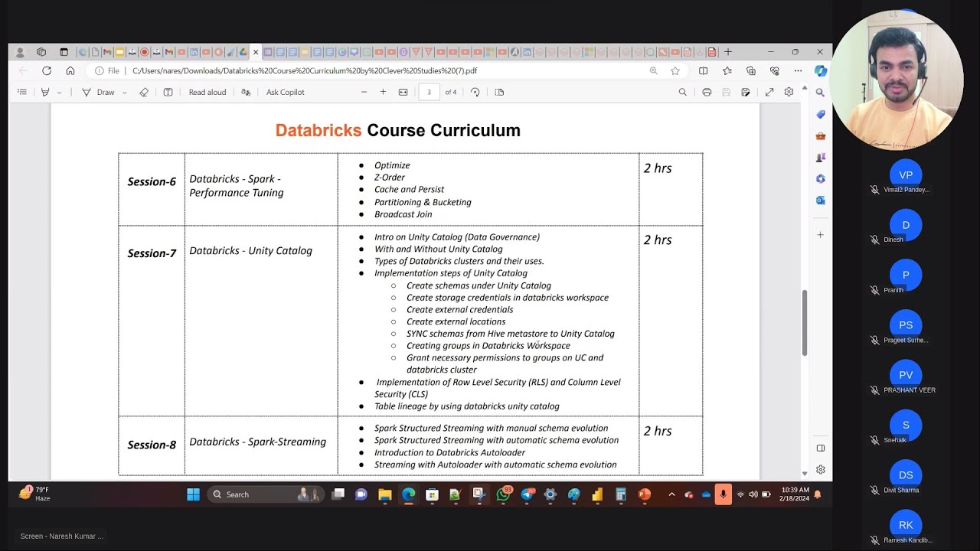Show hidden system tray icons
The height and width of the screenshot is (551, 980).
(x=671, y=494)
